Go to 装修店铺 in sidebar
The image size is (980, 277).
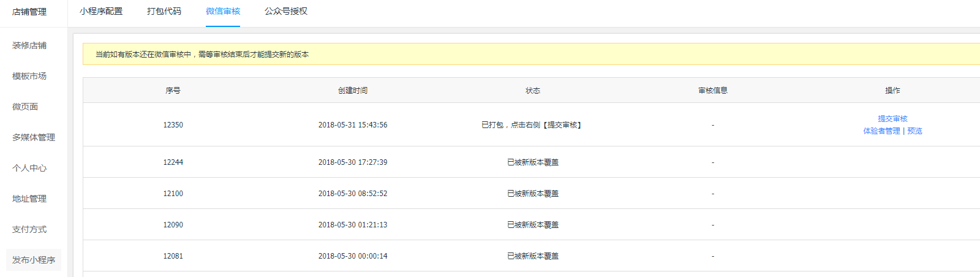tap(29, 45)
